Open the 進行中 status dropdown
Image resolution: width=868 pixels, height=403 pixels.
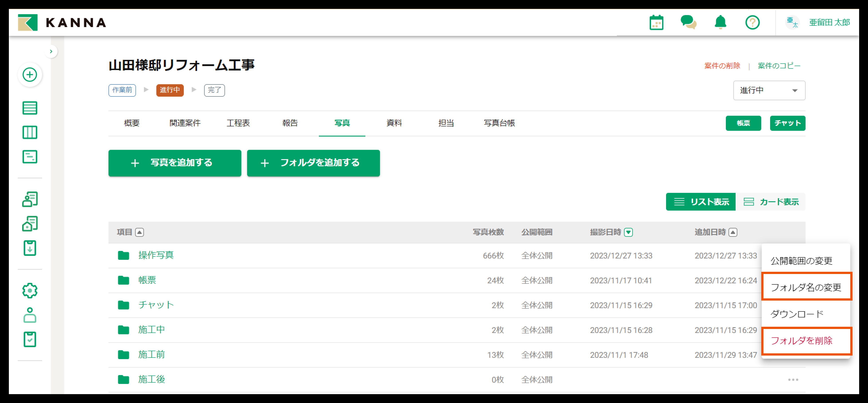(x=769, y=90)
